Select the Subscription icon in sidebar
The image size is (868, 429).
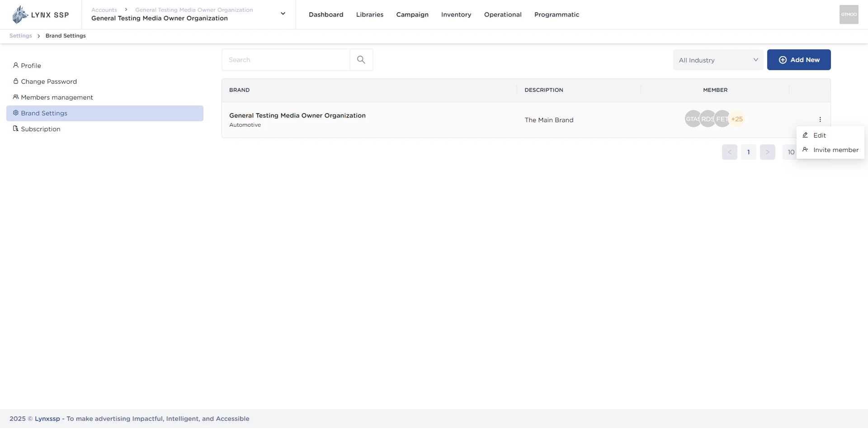pyautogui.click(x=16, y=129)
